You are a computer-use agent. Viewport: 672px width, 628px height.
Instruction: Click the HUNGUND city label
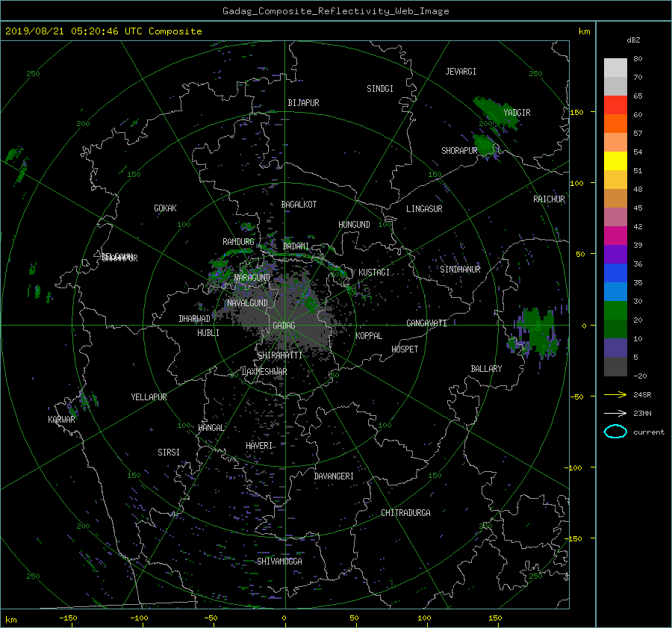(354, 225)
